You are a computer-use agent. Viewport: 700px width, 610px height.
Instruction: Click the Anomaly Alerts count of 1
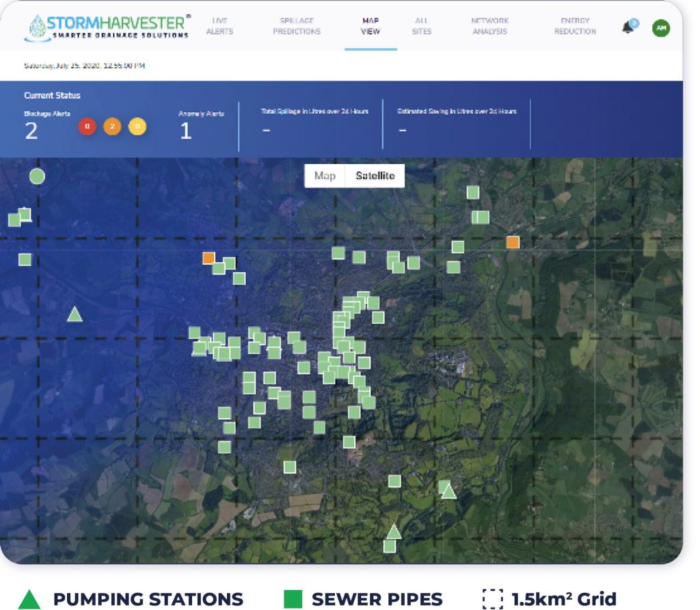pos(185,131)
